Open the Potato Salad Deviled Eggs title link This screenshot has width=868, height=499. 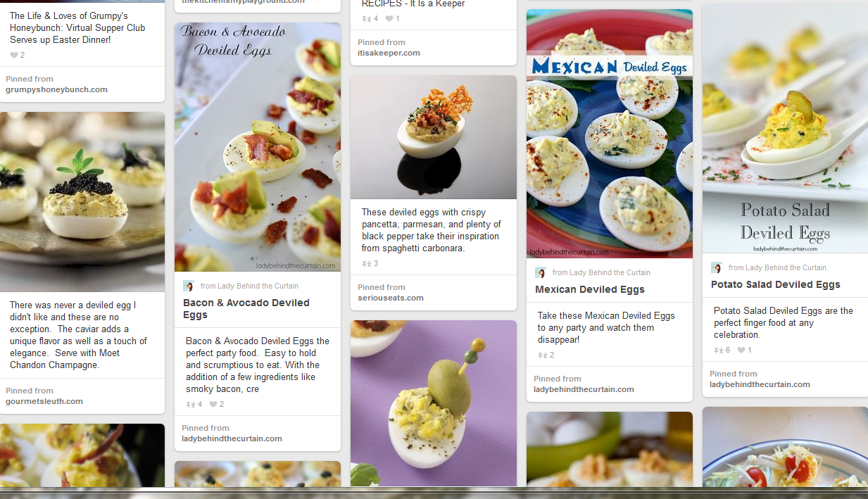point(776,284)
